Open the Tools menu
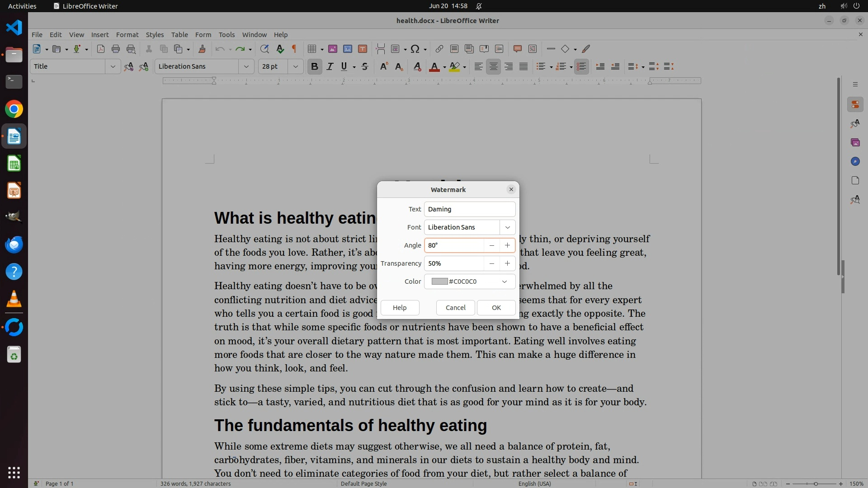This screenshot has width=868, height=488. 226,35
